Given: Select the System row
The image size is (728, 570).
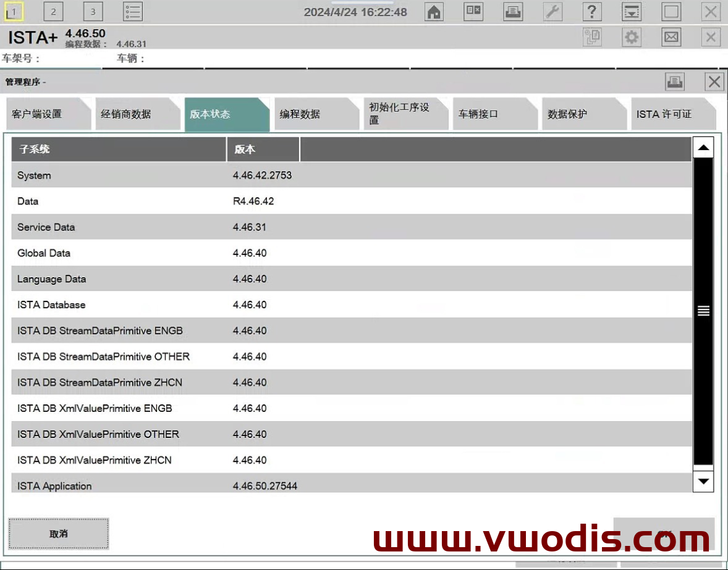Looking at the screenshot, I should 352,175.
